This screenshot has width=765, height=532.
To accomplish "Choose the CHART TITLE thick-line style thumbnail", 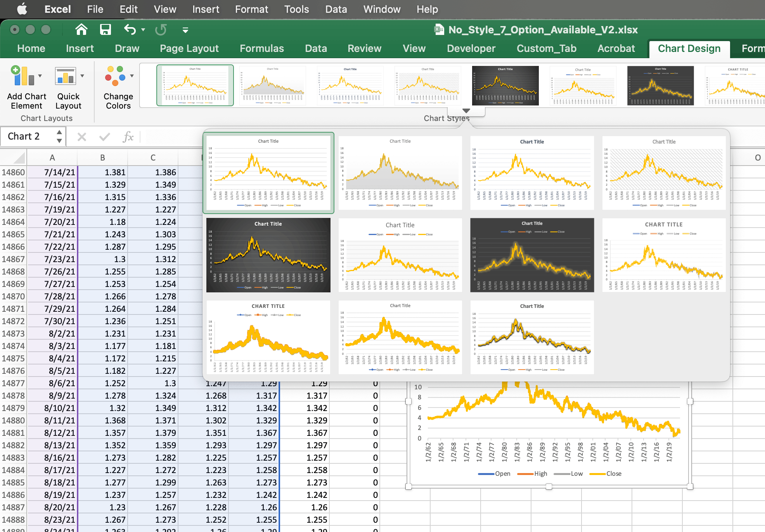I will point(268,337).
